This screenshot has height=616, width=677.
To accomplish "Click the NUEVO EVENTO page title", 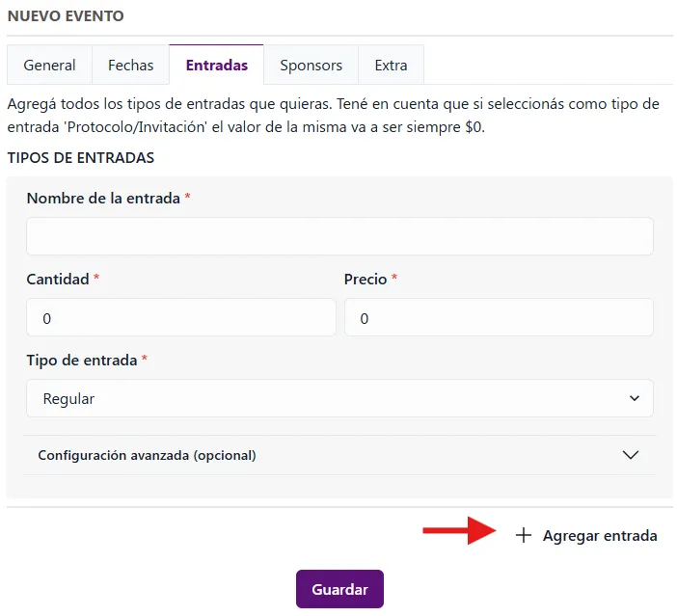I will click(66, 16).
